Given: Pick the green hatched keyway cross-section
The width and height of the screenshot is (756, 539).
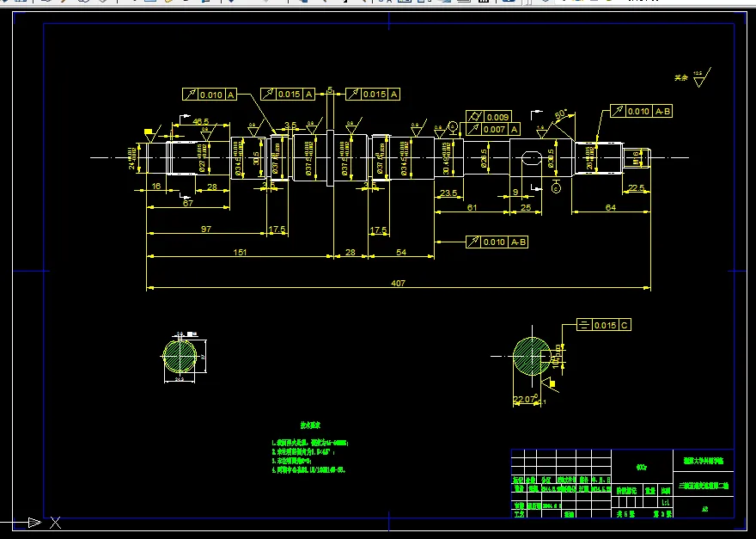Looking at the screenshot, I should coord(531,356).
